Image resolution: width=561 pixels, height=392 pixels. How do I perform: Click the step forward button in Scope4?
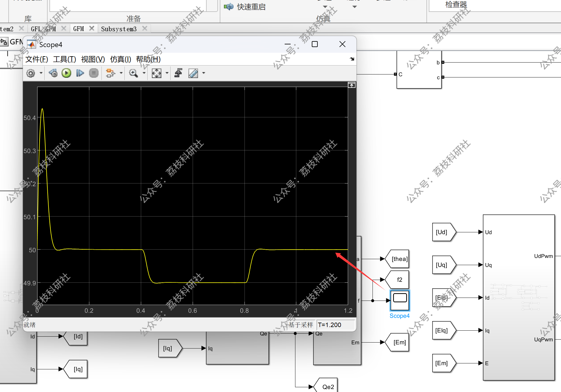80,73
